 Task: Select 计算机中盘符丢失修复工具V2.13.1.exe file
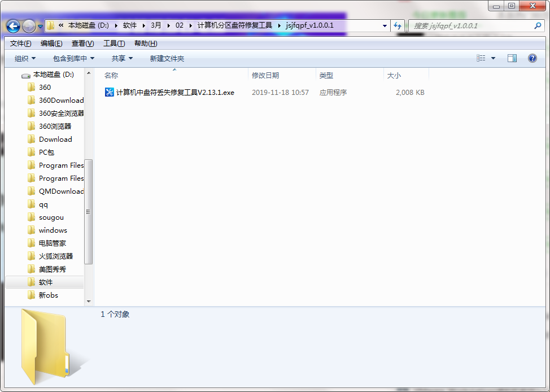point(175,92)
